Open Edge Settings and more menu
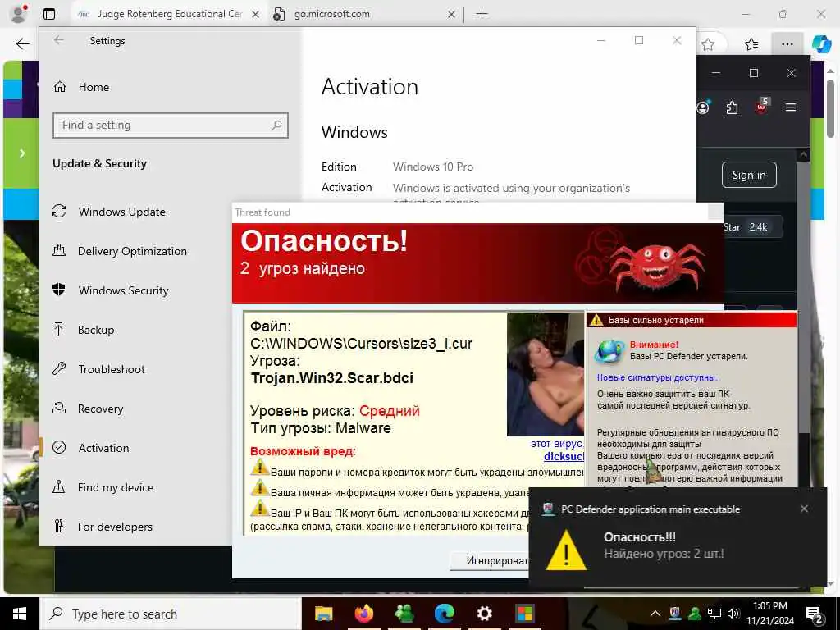The image size is (840, 630). point(787,44)
